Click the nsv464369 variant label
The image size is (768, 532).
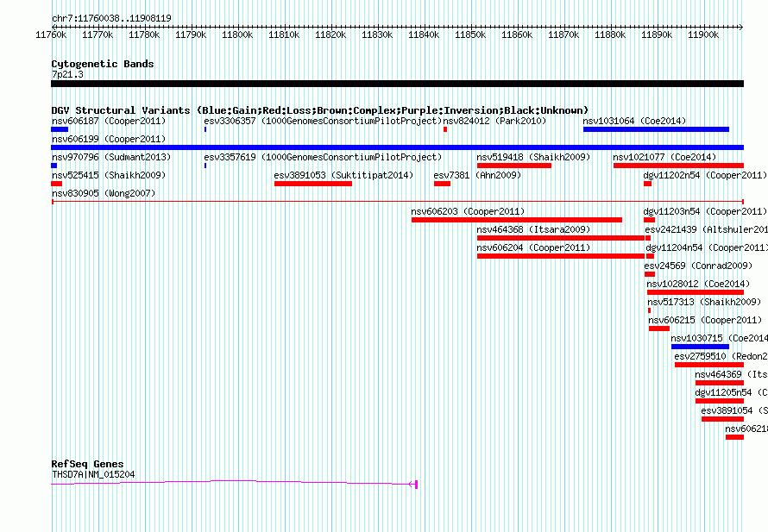(731, 374)
